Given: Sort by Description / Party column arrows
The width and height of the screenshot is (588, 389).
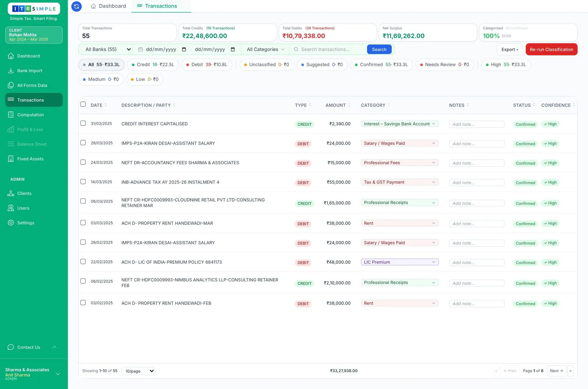Looking at the screenshot, I should click(x=174, y=105).
